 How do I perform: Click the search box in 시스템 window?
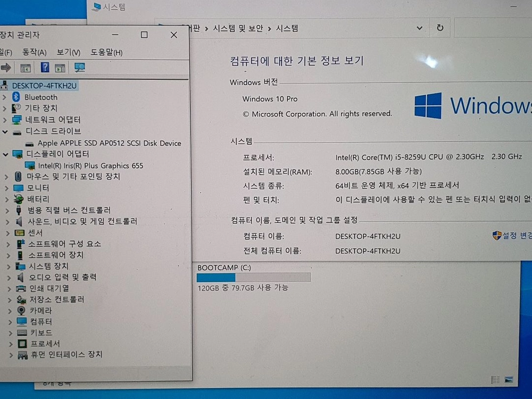pos(493,28)
